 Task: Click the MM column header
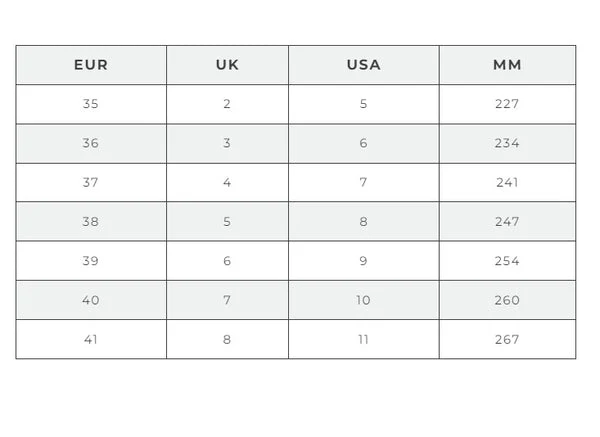[507, 65]
